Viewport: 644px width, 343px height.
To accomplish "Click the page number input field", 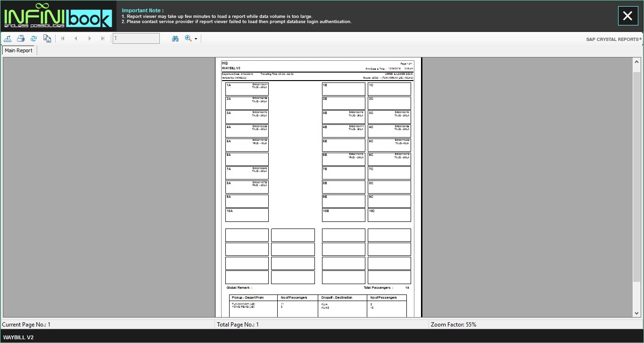I will pos(136,39).
